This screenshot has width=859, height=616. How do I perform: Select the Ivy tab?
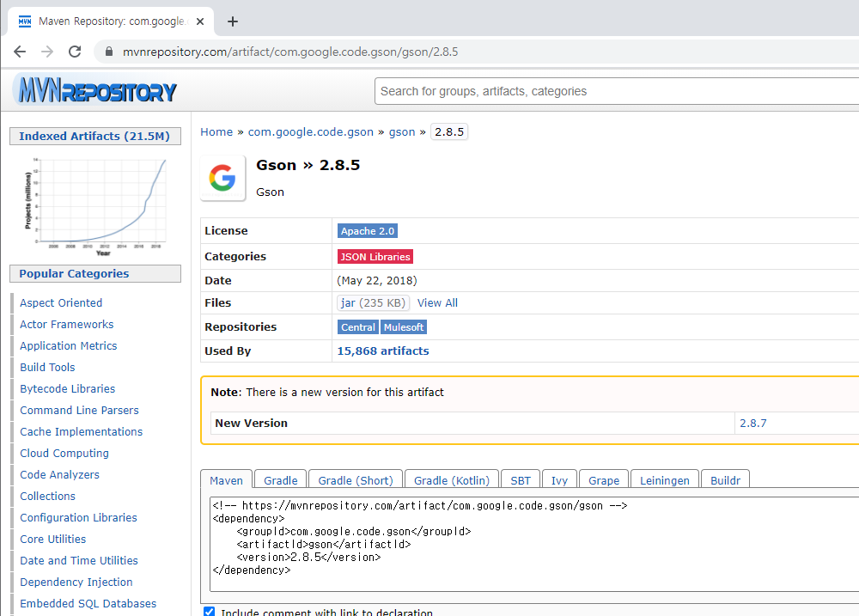[x=559, y=480]
